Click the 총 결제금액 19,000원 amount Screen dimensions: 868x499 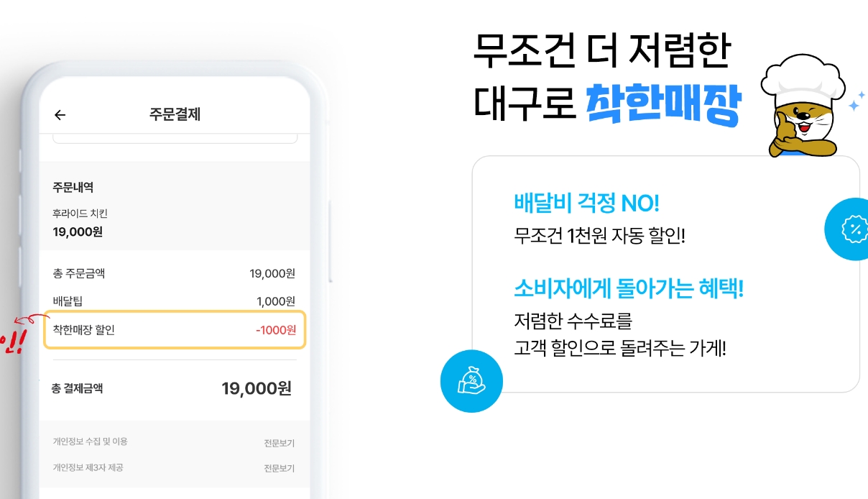[257, 388]
